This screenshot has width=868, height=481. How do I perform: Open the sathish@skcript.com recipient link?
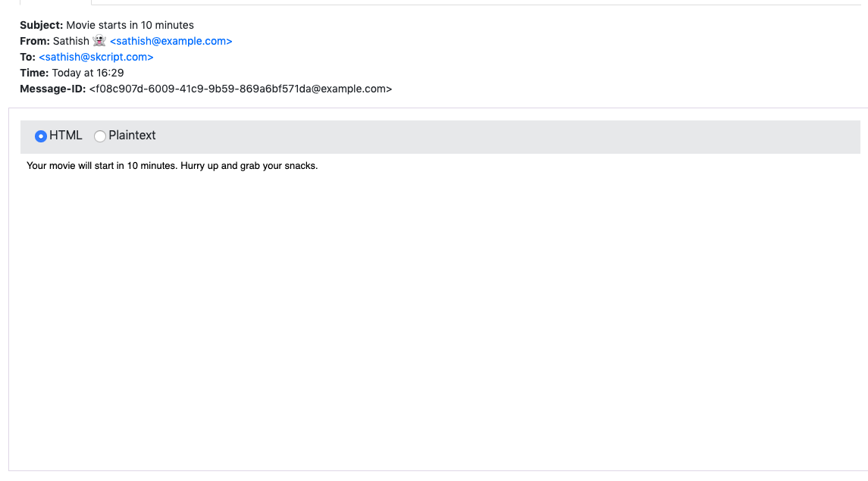point(96,57)
